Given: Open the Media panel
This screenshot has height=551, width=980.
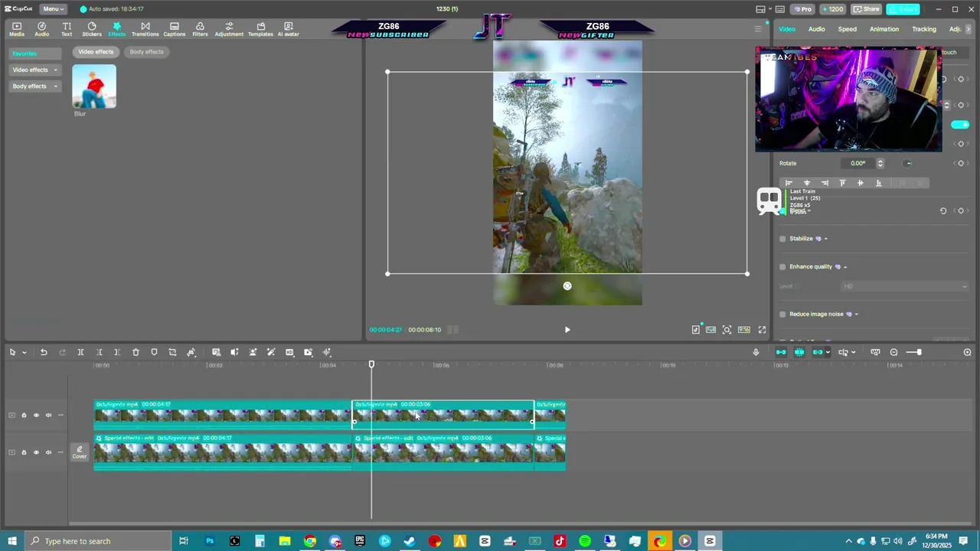Looking at the screenshot, I should click(16, 29).
